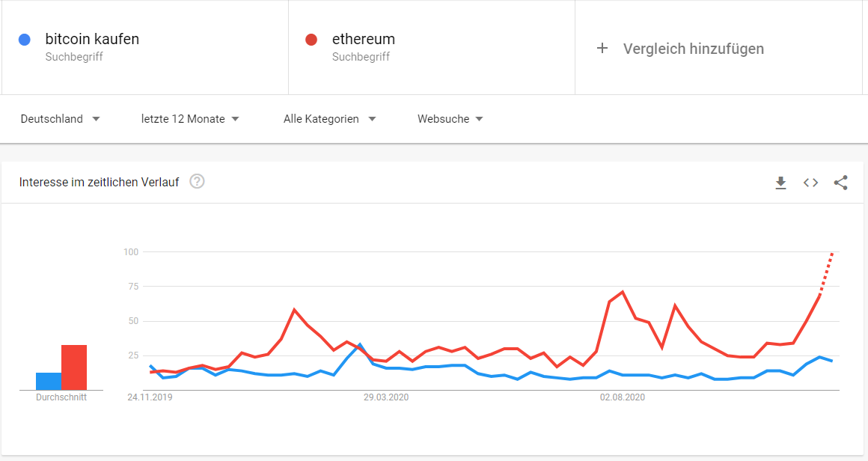This screenshot has height=461, width=868.
Task: Download the interest over time chart data
Action: (780, 183)
